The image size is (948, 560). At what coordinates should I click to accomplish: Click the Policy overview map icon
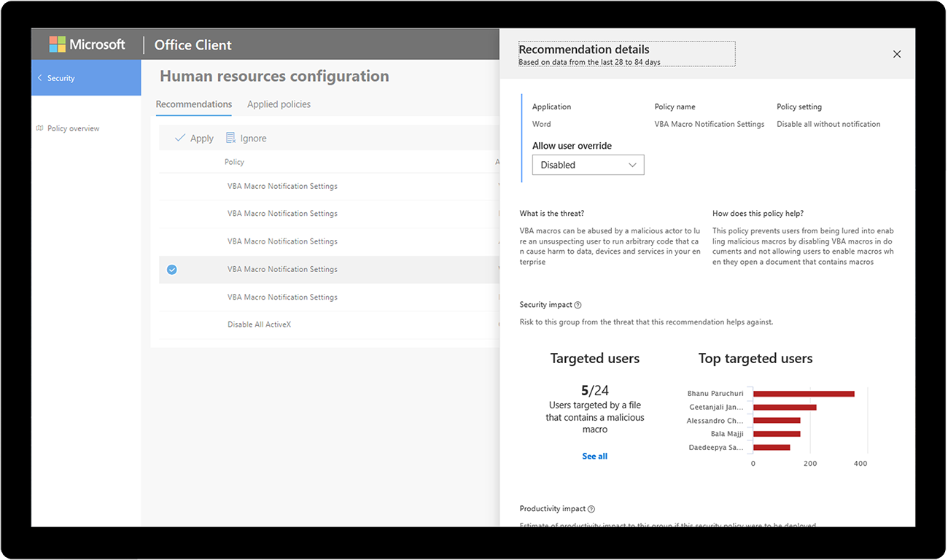39,128
